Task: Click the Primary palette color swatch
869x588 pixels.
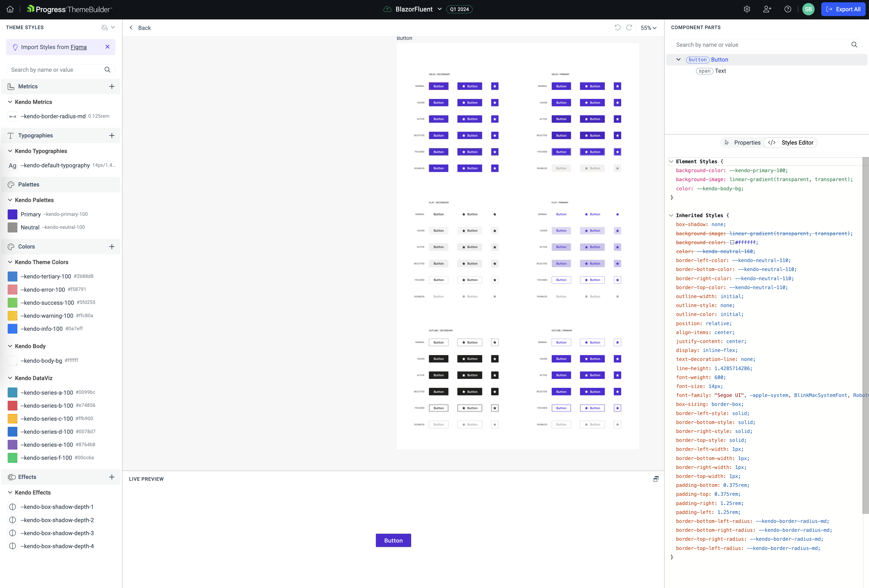Action: (13, 214)
